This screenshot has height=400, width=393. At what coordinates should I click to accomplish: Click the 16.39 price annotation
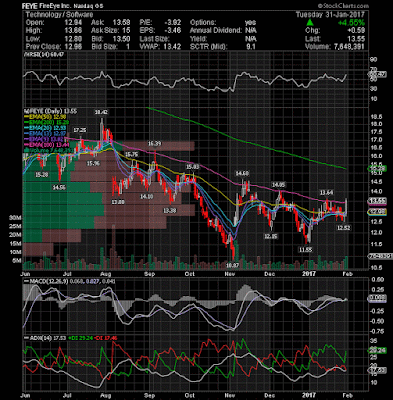point(154,144)
